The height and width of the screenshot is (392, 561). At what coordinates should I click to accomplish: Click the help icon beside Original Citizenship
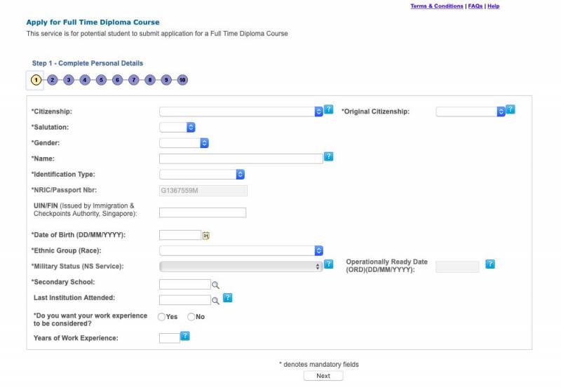coord(511,110)
